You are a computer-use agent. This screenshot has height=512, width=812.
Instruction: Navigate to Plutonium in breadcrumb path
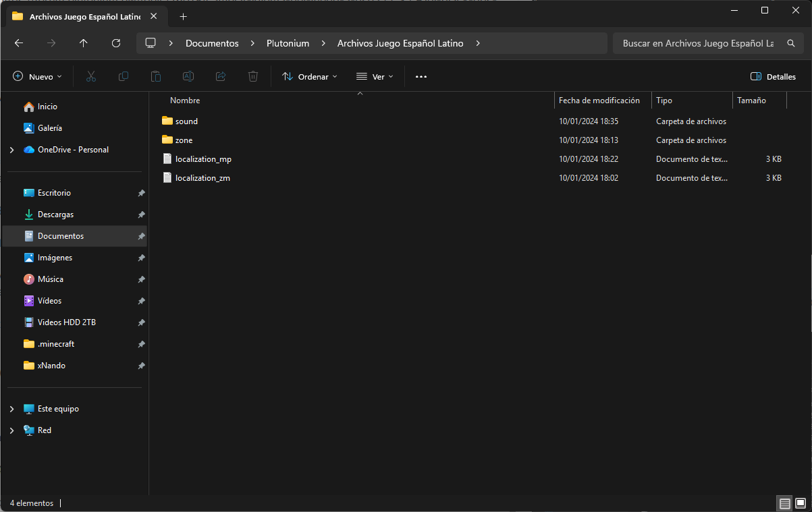(x=288, y=43)
